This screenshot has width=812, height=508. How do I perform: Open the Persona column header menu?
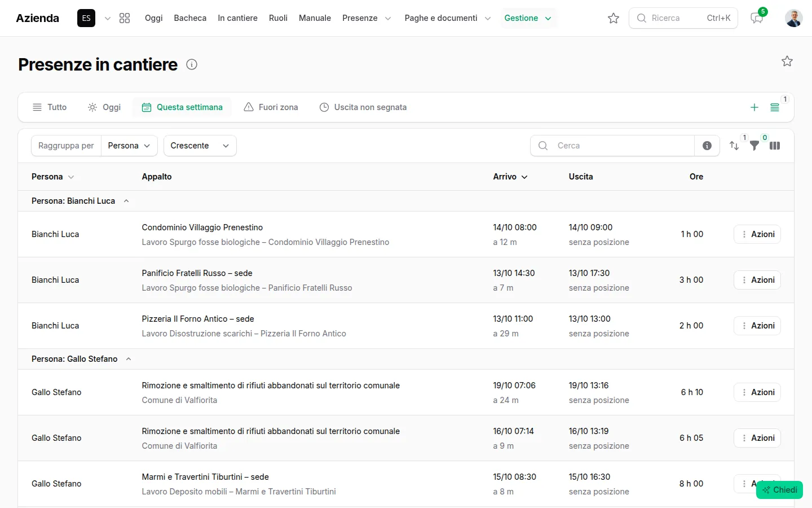[x=71, y=177]
